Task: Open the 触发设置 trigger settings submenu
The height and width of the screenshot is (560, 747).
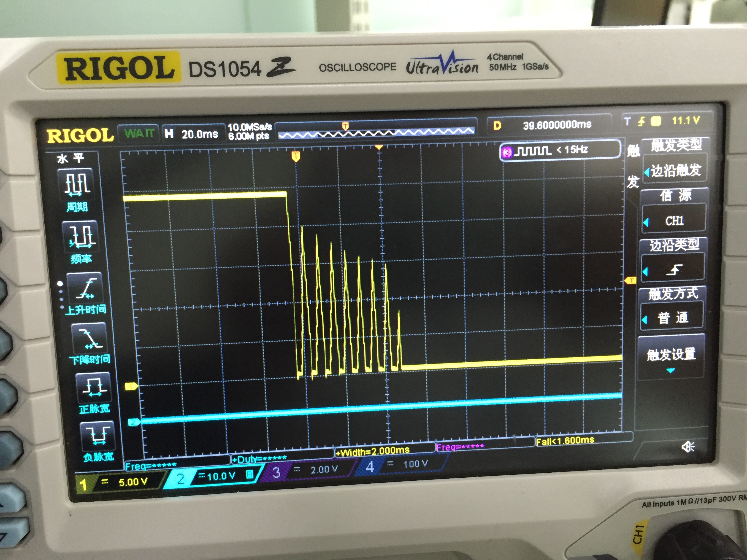Action: (x=671, y=356)
